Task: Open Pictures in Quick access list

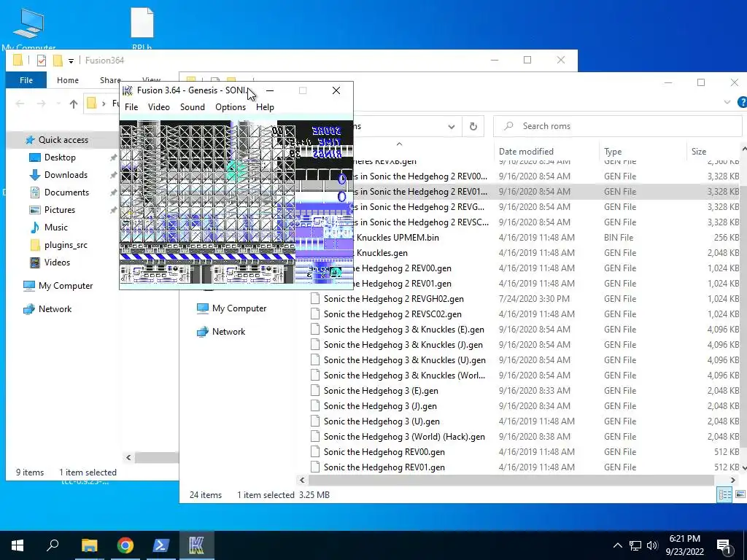Action: pos(60,210)
